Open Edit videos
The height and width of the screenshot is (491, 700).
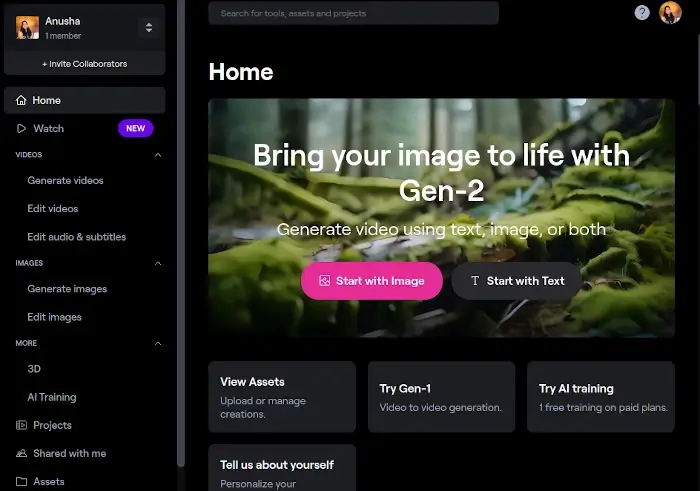pyautogui.click(x=53, y=208)
